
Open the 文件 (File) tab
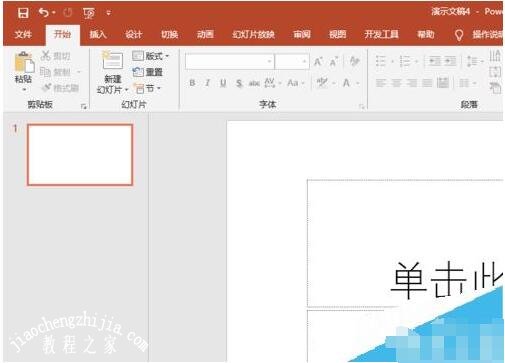pos(23,34)
